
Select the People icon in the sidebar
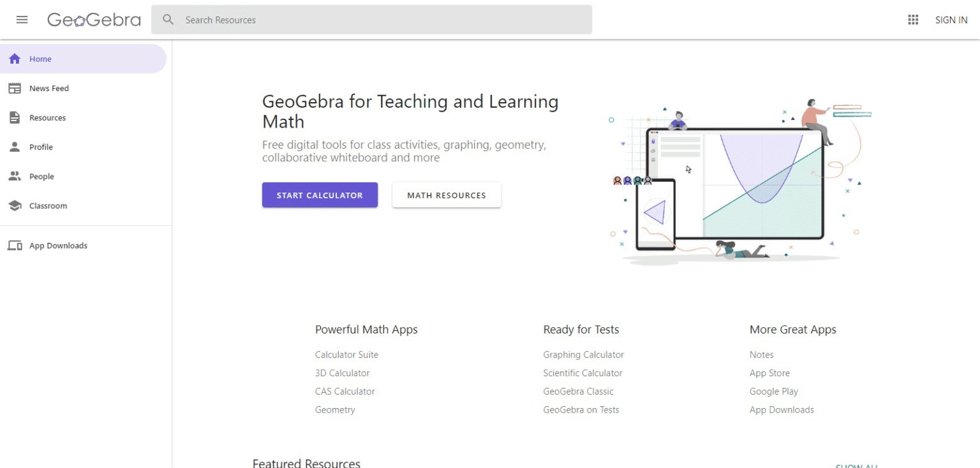pos(14,176)
